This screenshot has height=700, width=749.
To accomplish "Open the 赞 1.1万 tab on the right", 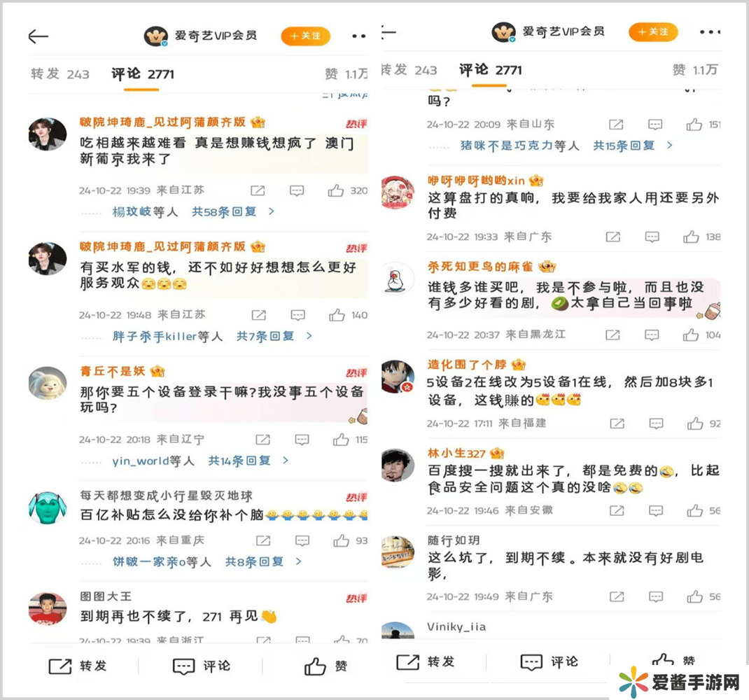I will point(695,70).
